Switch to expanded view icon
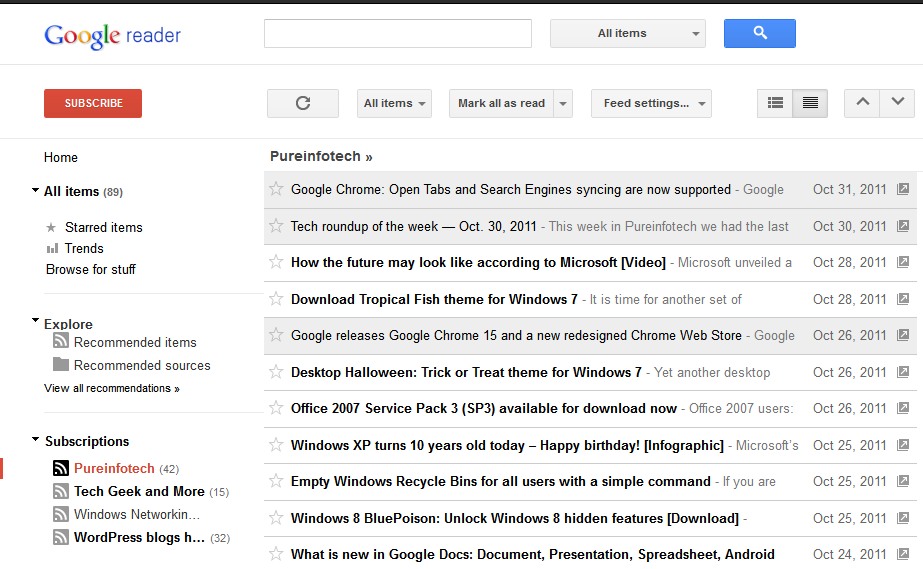Viewport: 923px width, 569px height. [810, 103]
